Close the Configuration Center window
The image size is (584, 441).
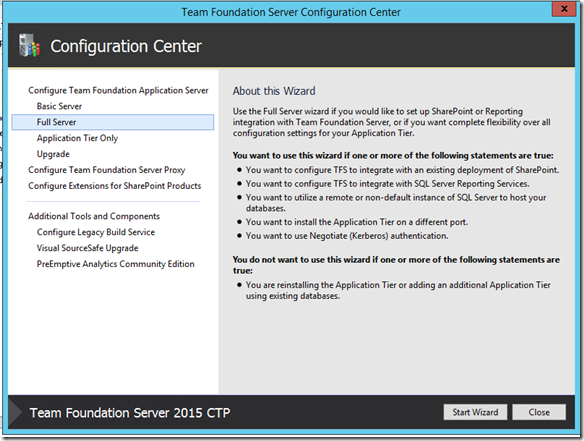pos(564,9)
